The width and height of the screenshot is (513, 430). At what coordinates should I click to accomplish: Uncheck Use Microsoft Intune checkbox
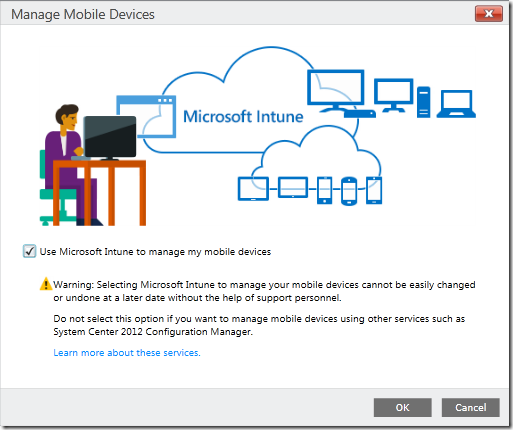pos(29,251)
